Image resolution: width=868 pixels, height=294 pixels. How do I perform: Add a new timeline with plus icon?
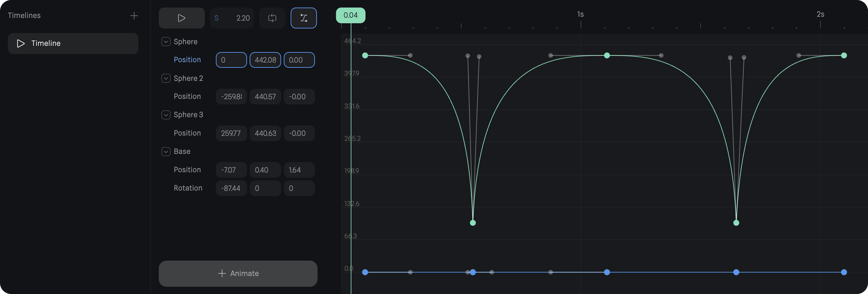134,16
